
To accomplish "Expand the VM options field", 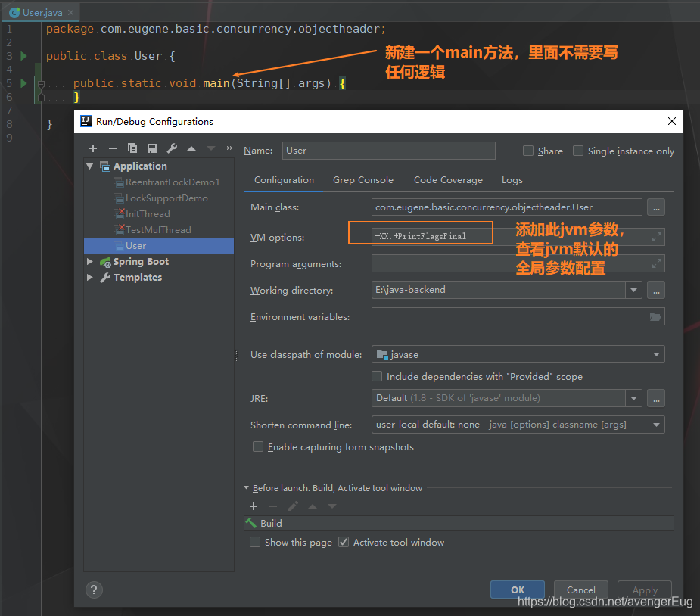I will point(656,237).
